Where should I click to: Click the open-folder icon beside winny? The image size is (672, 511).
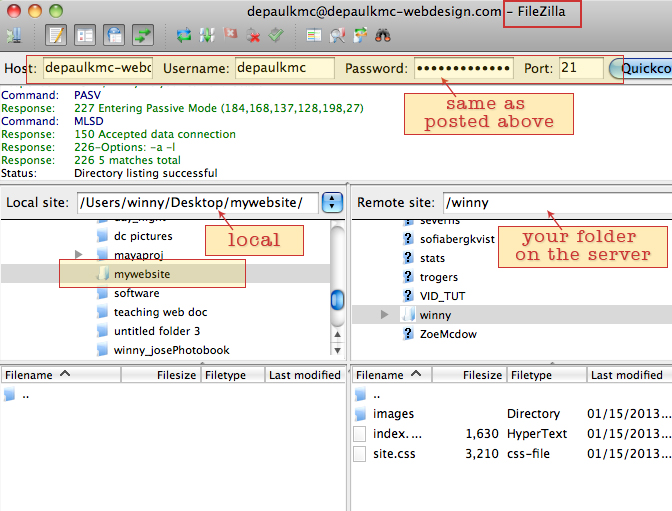coord(408,314)
